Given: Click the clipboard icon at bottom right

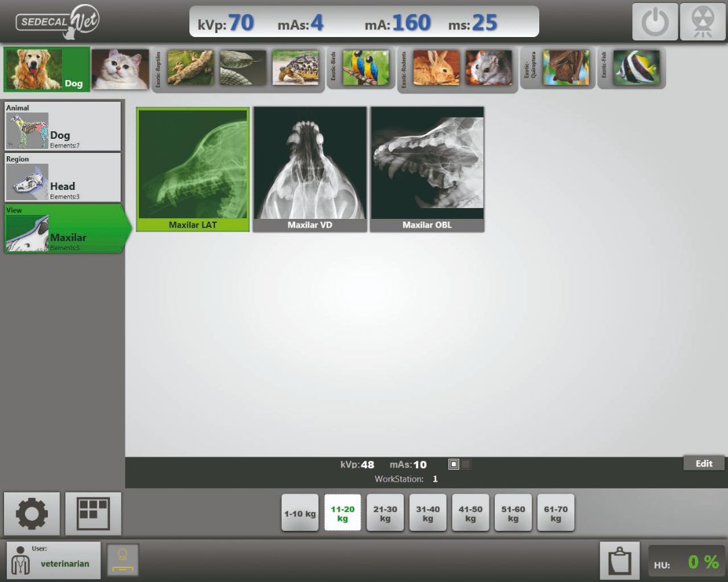Looking at the screenshot, I should 619,560.
